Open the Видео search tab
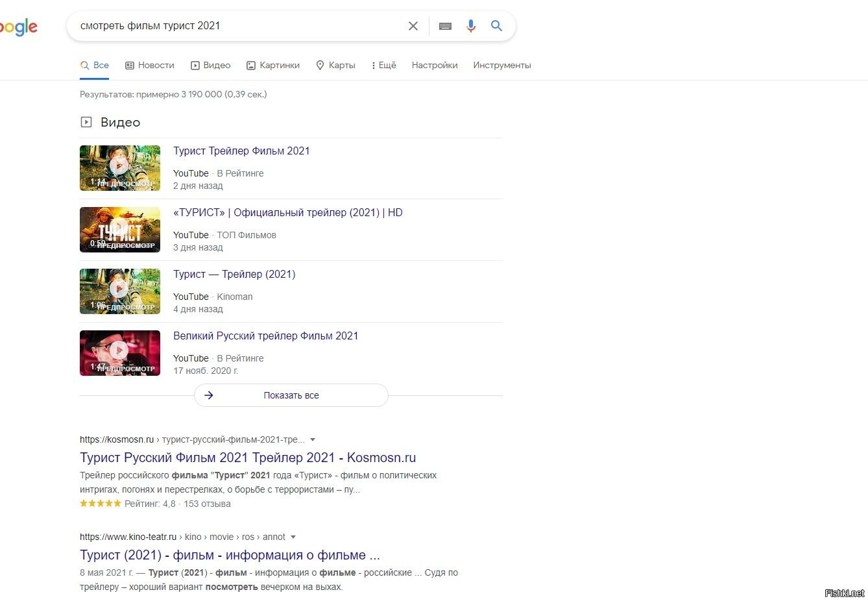The height and width of the screenshot is (601, 868). [x=211, y=65]
